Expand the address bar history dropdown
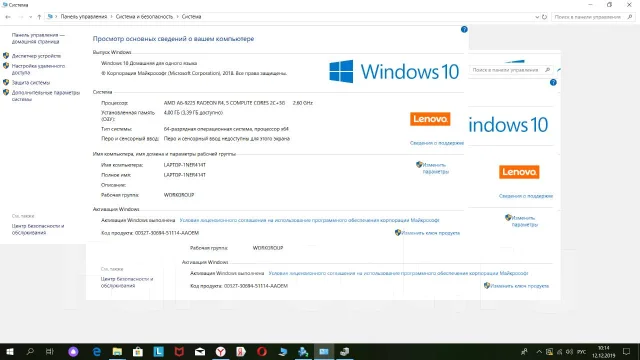This screenshot has height=360, width=640. tap(537, 17)
